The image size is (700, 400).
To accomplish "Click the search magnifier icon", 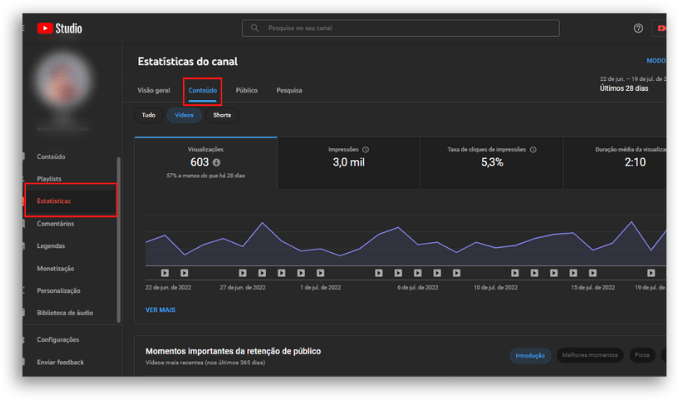I will pos(254,28).
